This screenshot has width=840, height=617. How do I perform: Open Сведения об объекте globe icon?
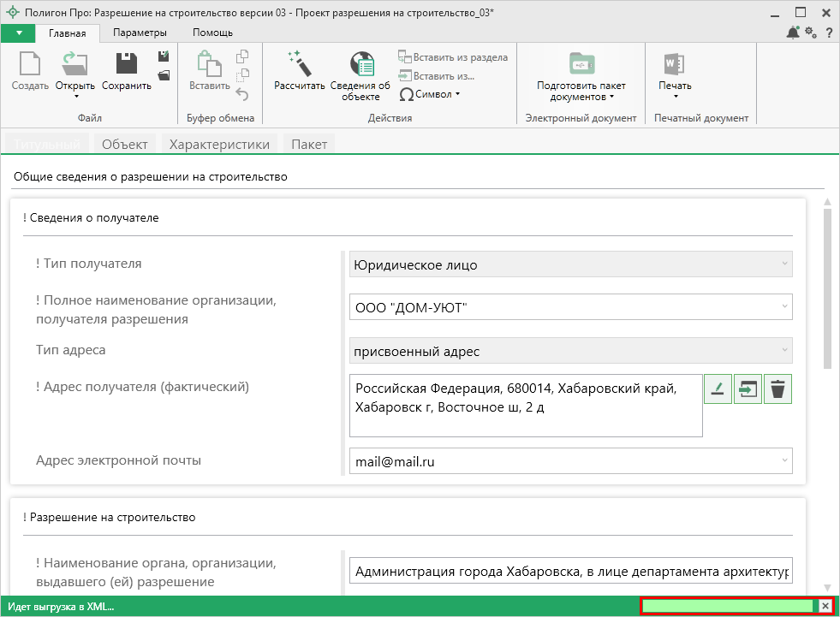click(360, 64)
